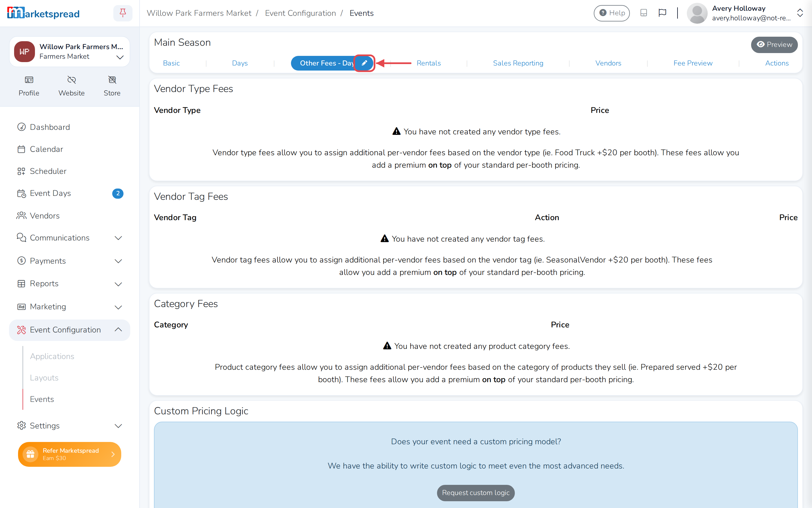Image resolution: width=812 pixels, height=508 pixels.
Task: Click the Marketspread logo
Action: pyautogui.click(x=43, y=13)
